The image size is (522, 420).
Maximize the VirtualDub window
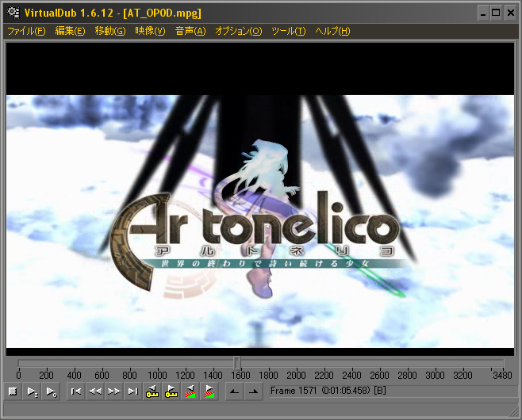click(x=496, y=13)
